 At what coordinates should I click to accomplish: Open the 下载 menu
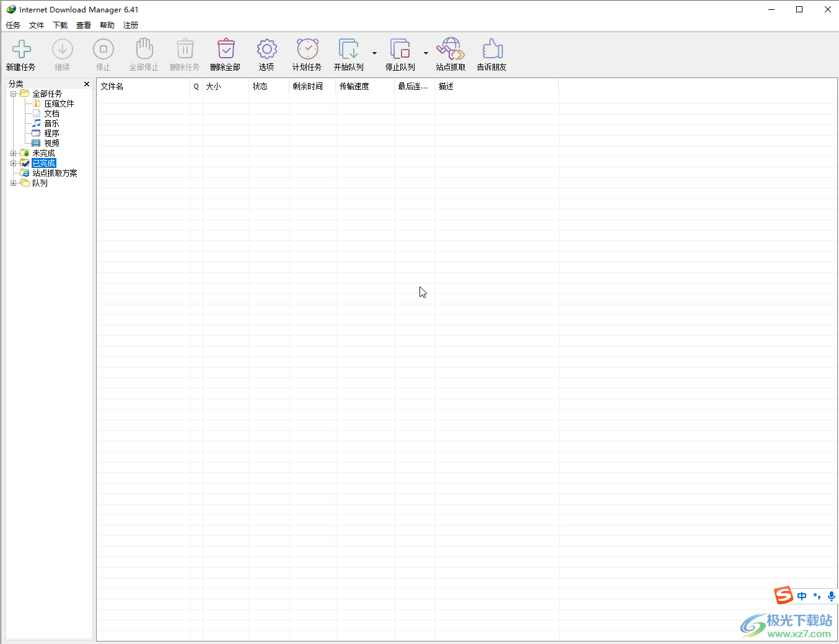[60, 25]
